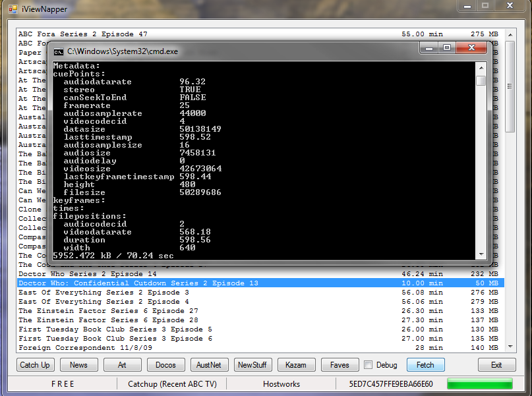Click cmd window scroll-down arrow
Image resolution: width=532 pixels, height=396 pixels.
coord(481,254)
